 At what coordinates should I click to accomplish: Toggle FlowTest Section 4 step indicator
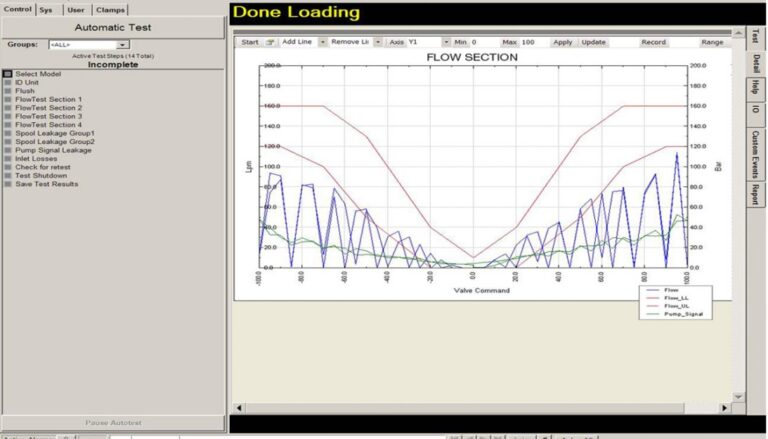[x=7, y=124]
